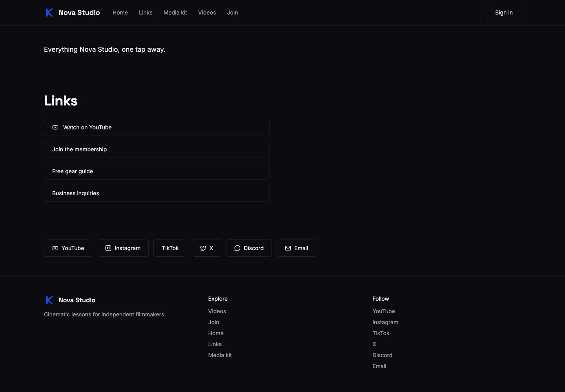Click the X bird icon
The height and width of the screenshot is (392, 565).
tap(203, 248)
